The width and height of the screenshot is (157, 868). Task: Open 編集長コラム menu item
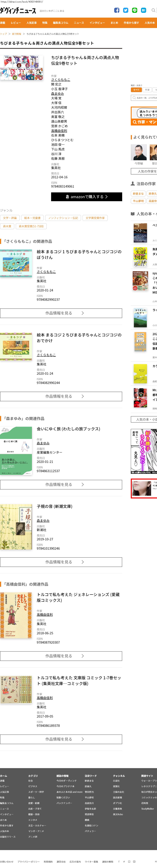[61, 23]
